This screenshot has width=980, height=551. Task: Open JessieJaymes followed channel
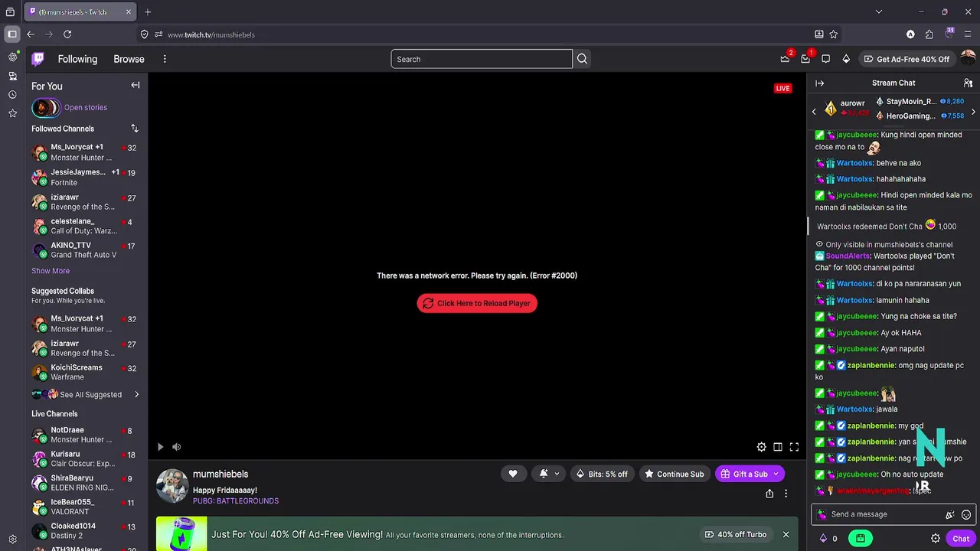[x=86, y=178]
